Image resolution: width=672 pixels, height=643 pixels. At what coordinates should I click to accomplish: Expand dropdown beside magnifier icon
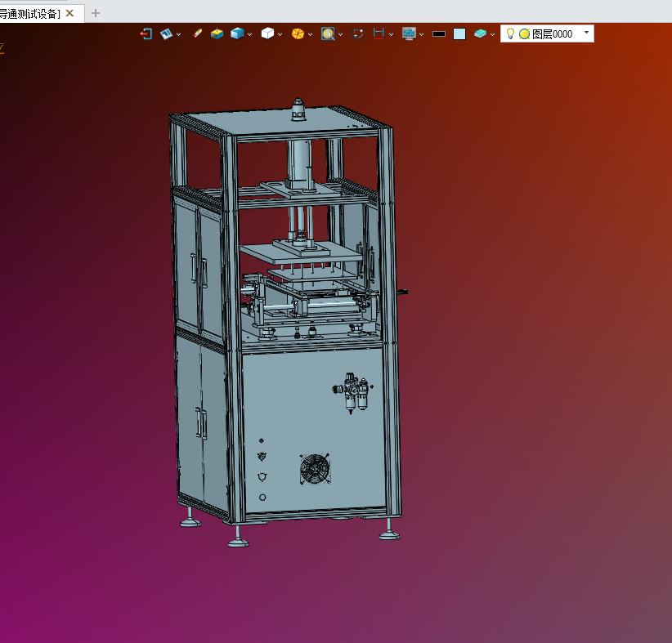pyautogui.click(x=340, y=34)
